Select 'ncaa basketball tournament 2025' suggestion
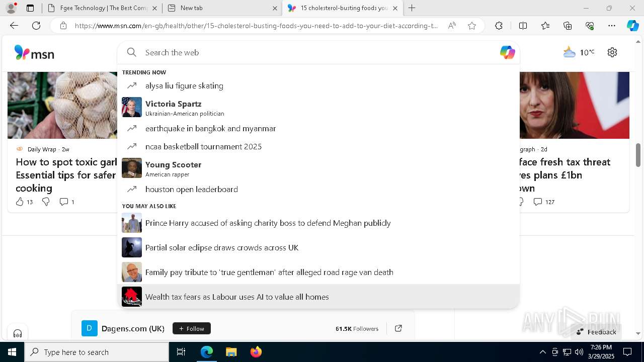Viewport: 644px width, 362px height. (318, 146)
